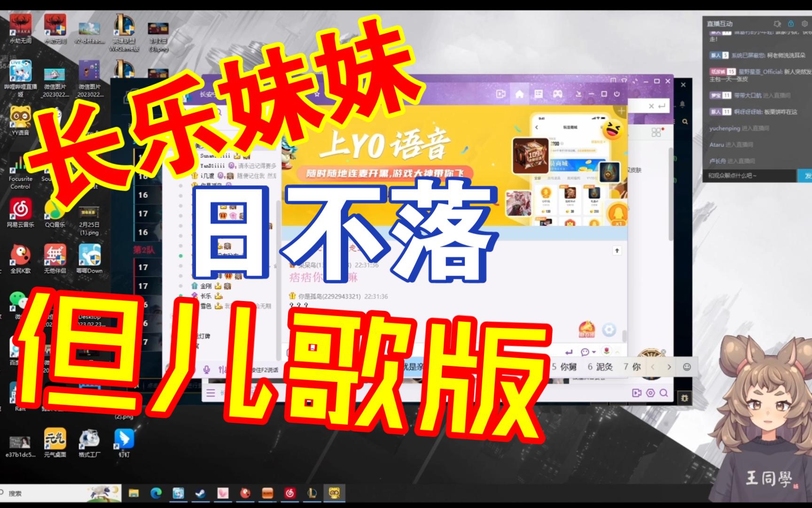This screenshot has height=508, width=812.
Task: Select IME candidate 6 泥灸
Action: 600,367
